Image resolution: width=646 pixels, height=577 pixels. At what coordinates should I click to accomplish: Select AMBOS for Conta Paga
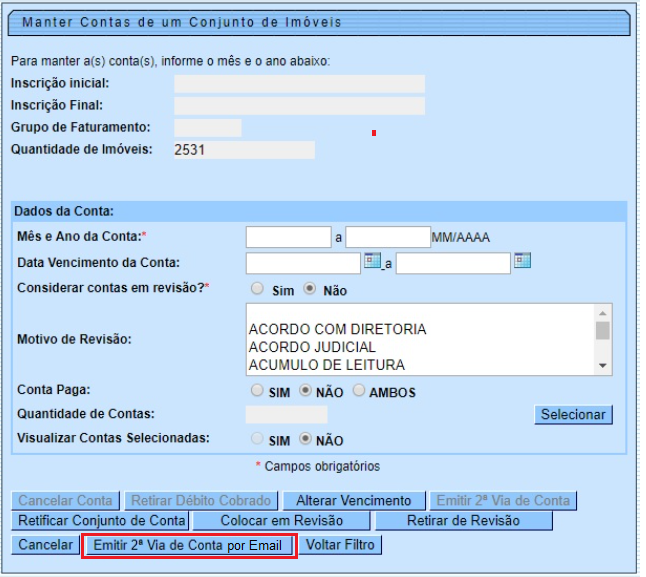click(x=359, y=390)
